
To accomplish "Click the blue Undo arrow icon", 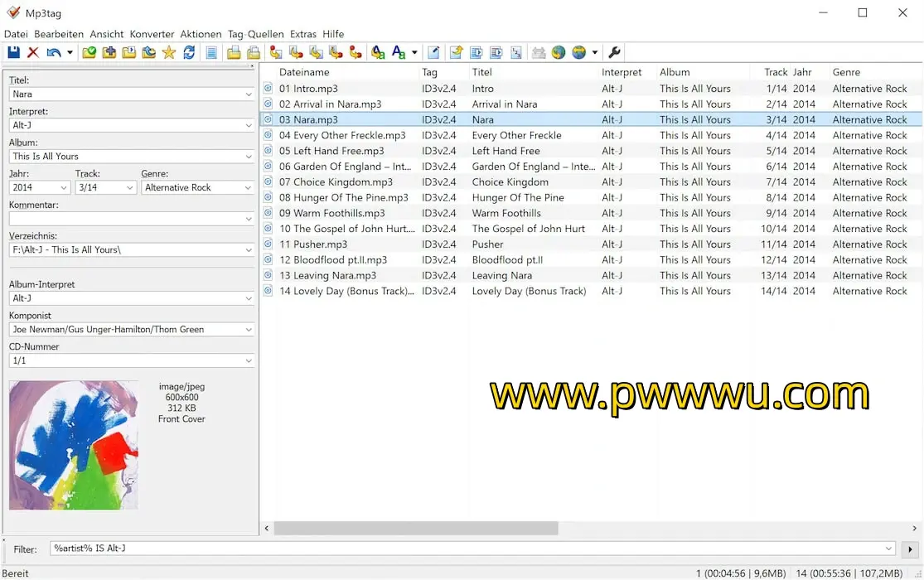I will (54, 53).
